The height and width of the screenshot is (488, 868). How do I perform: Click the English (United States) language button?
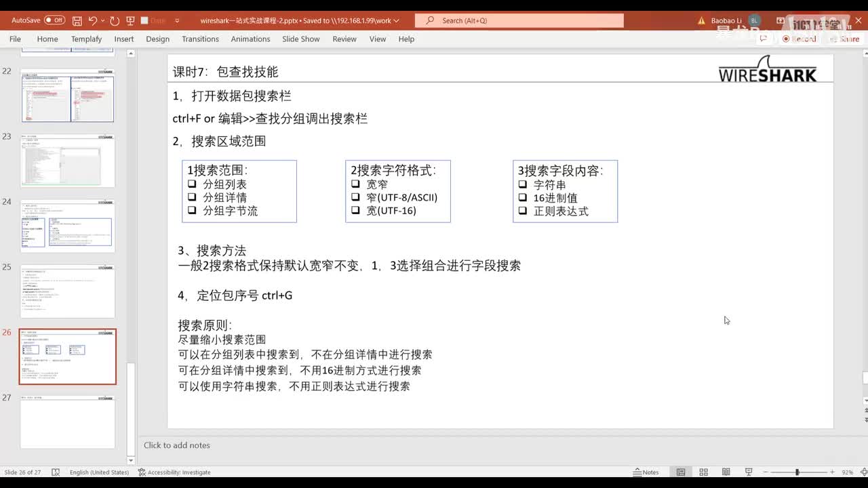[x=99, y=472]
